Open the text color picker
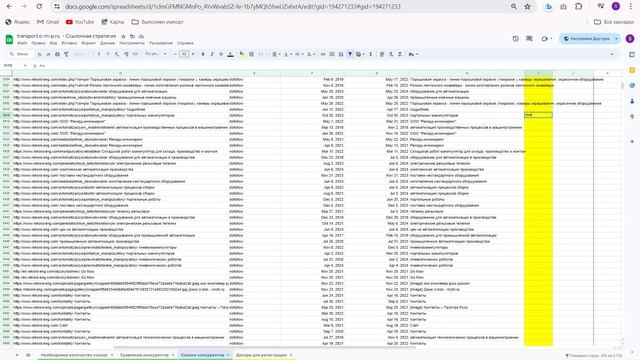Screen dimensions: 640x360 click(230, 54)
